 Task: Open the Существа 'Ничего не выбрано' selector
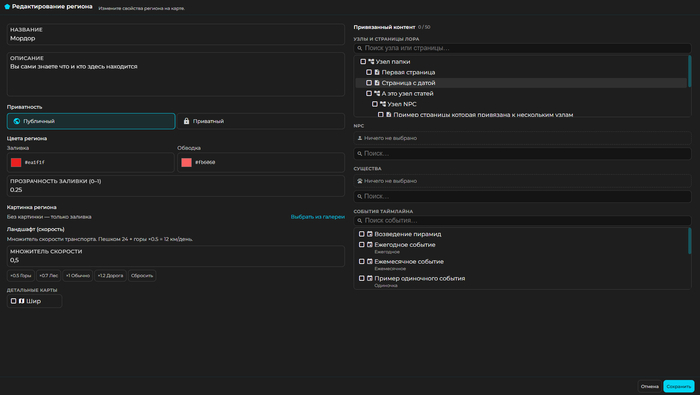click(522, 181)
